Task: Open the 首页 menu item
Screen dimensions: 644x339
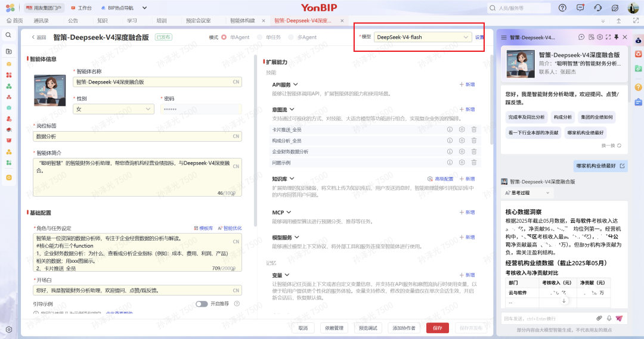Action: [15, 20]
